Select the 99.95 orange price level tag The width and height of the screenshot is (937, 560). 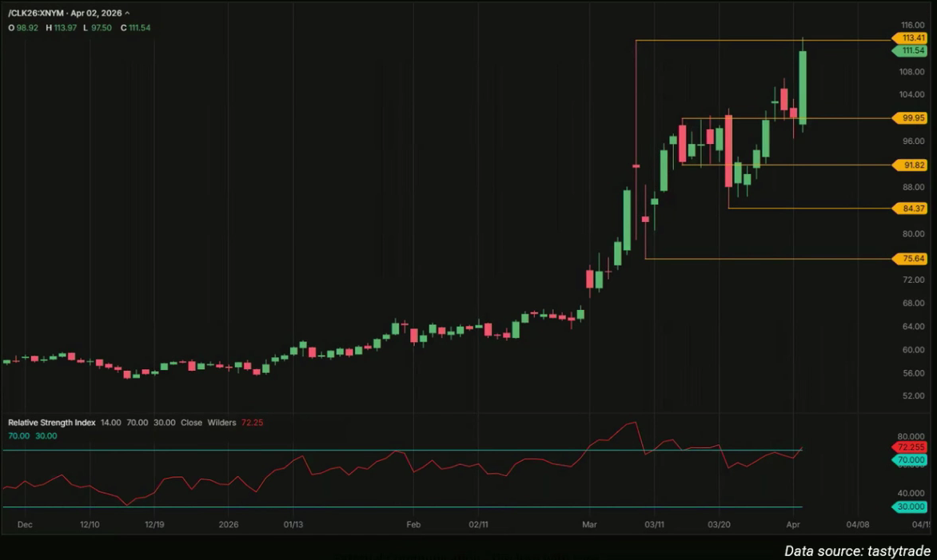tap(910, 118)
